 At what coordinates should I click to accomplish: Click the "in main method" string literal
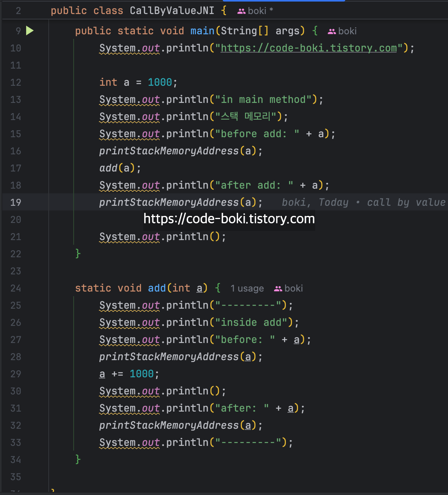[x=263, y=99]
